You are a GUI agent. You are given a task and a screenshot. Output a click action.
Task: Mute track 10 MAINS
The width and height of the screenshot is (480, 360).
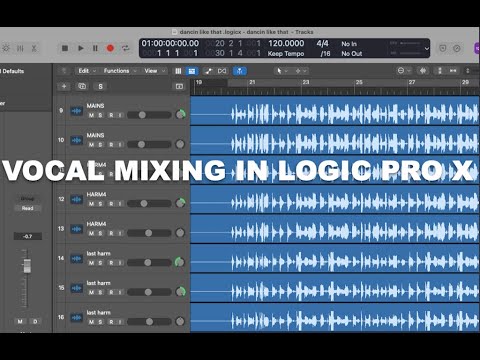(91, 145)
